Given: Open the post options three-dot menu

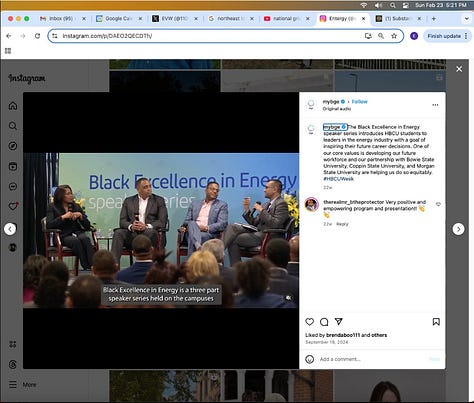Looking at the screenshot, I should 435,105.
